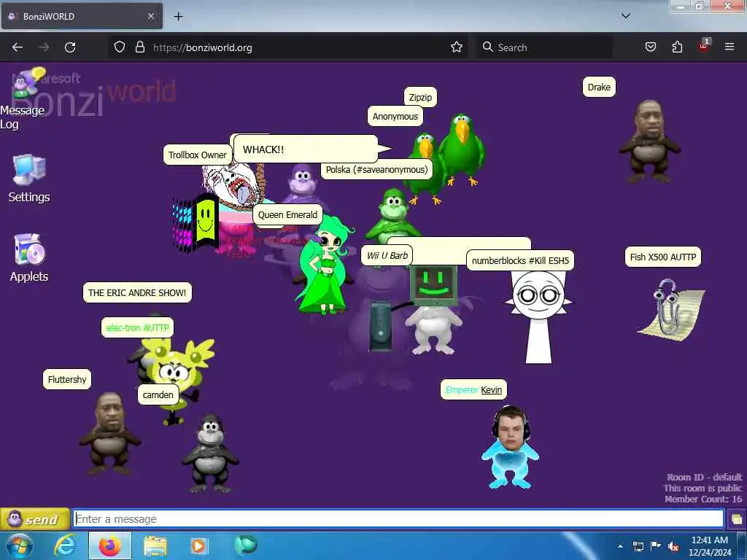Click the Firefox Search box

[544, 47]
